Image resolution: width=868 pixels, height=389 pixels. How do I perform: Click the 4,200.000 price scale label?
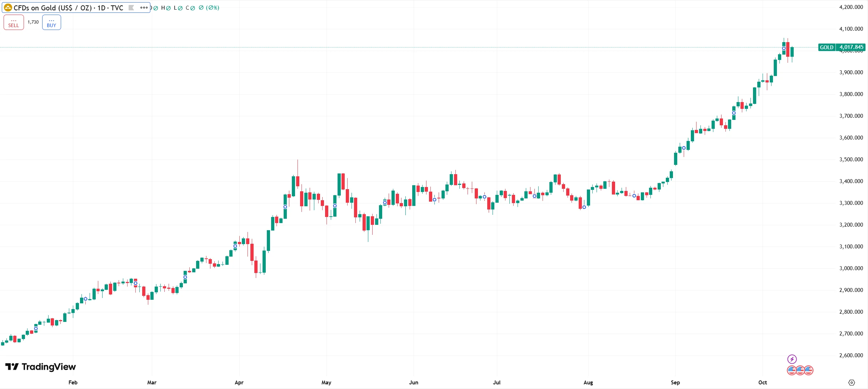tap(851, 7)
